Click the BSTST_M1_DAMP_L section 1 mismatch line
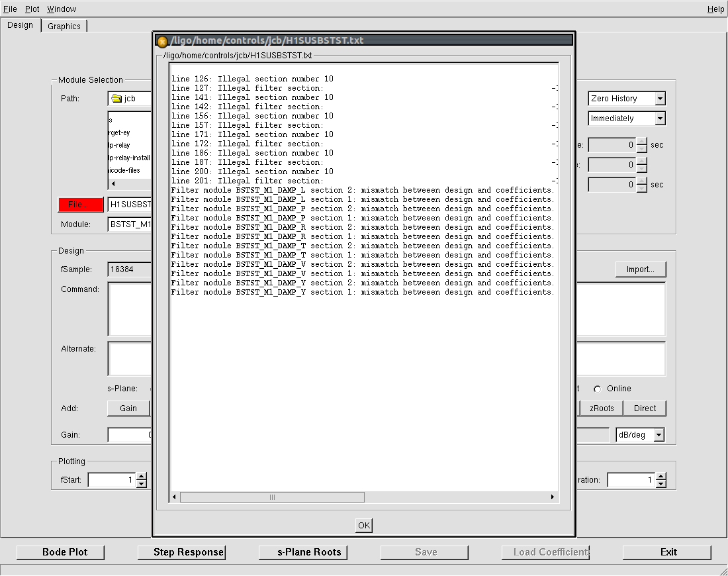Screen dimensions: 728x576 click(x=362, y=200)
